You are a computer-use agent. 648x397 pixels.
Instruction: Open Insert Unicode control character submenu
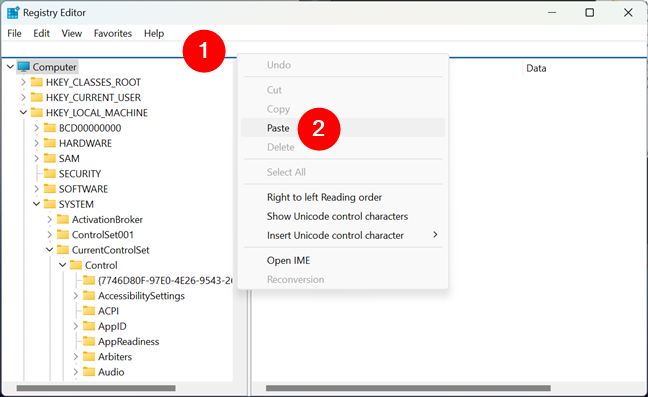[343, 235]
